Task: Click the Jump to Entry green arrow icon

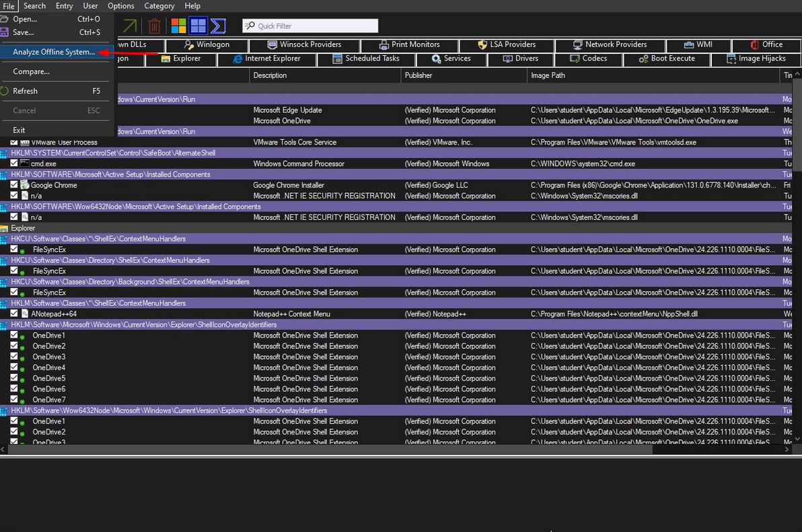Action: coord(130,26)
